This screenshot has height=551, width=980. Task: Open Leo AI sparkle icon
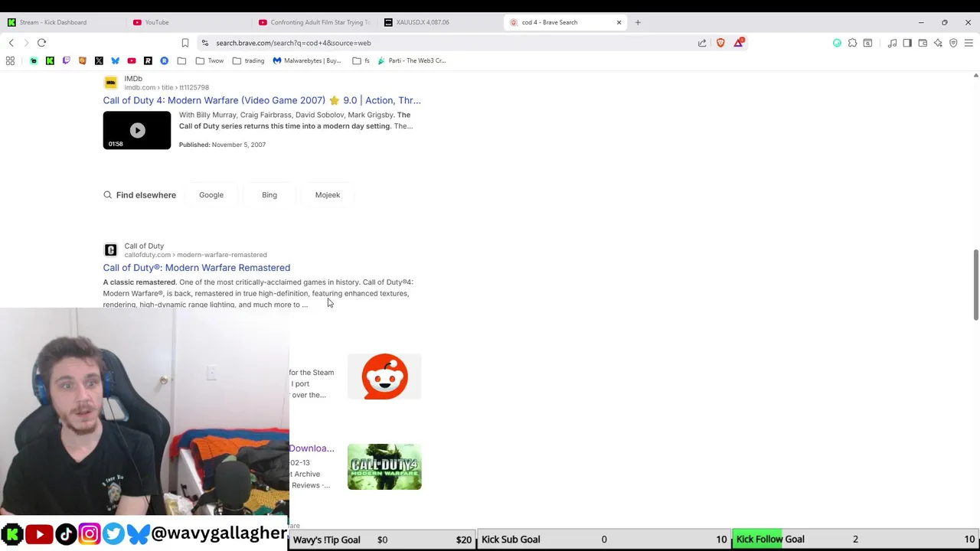(938, 43)
